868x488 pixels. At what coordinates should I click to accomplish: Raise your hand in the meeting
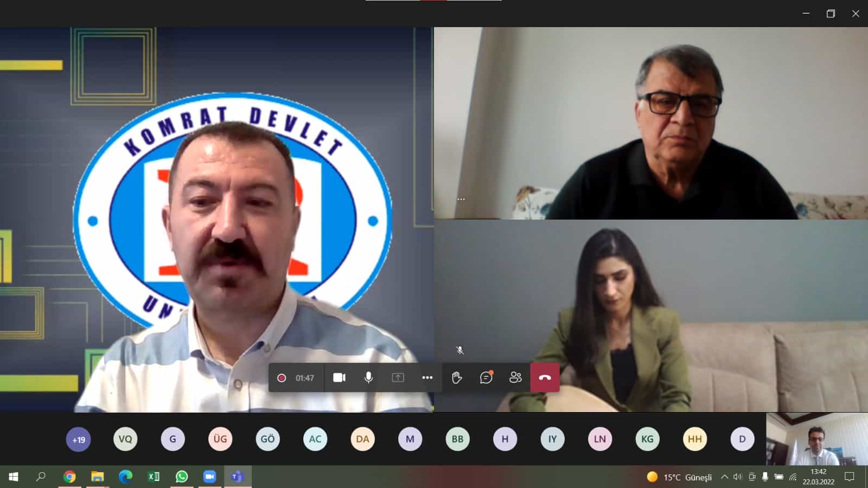point(457,377)
